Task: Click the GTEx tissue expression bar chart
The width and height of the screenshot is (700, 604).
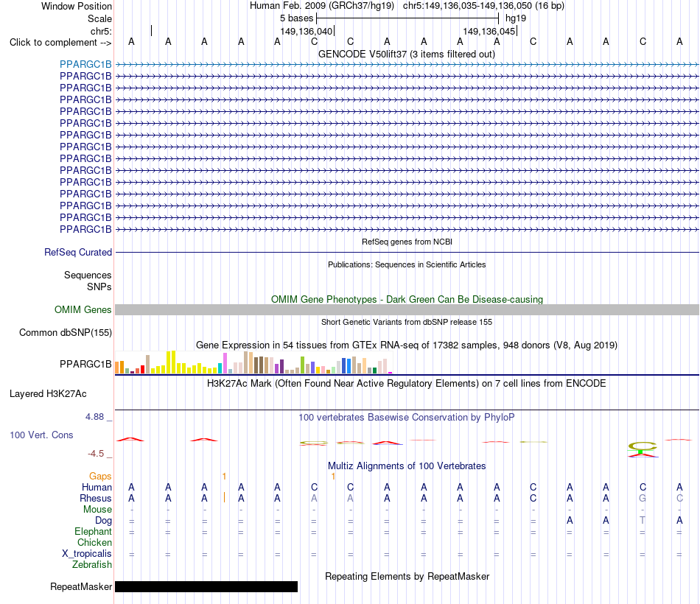Action: click(253, 362)
